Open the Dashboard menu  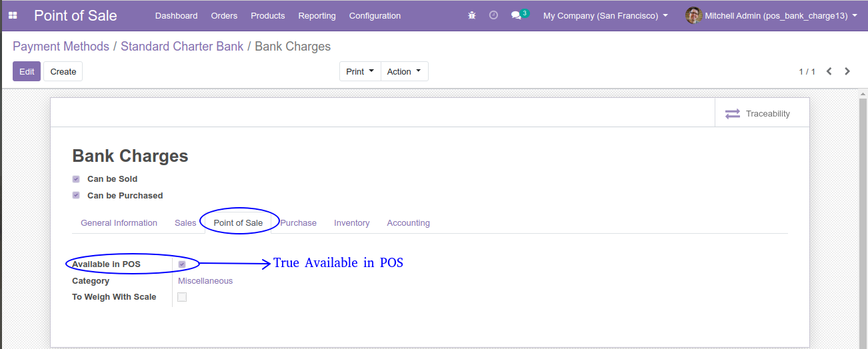[x=176, y=15]
